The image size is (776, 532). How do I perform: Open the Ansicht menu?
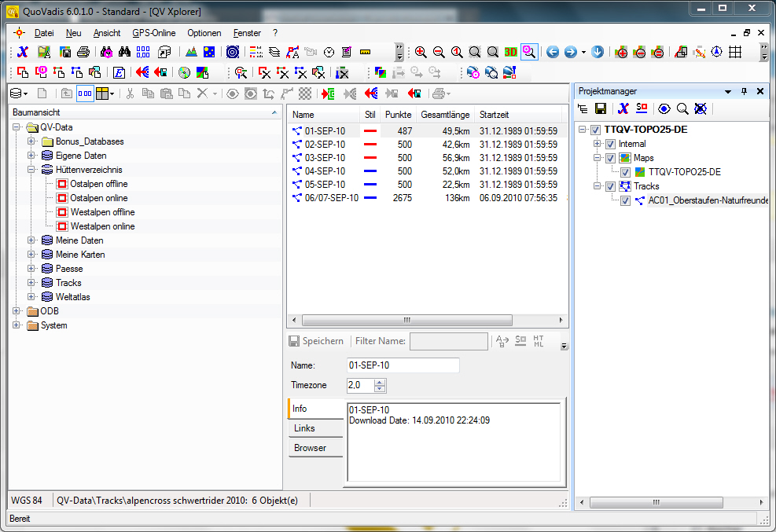pyautogui.click(x=107, y=33)
